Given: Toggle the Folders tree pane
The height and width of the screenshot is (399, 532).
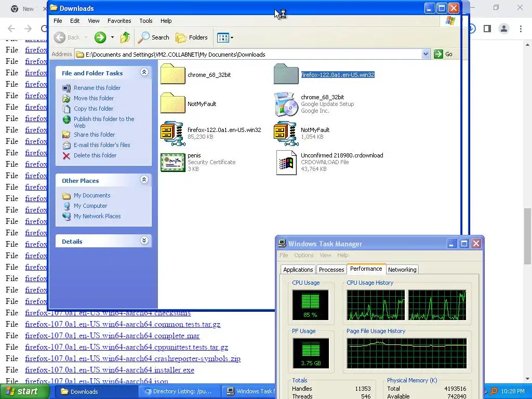Looking at the screenshot, I should coord(192,37).
